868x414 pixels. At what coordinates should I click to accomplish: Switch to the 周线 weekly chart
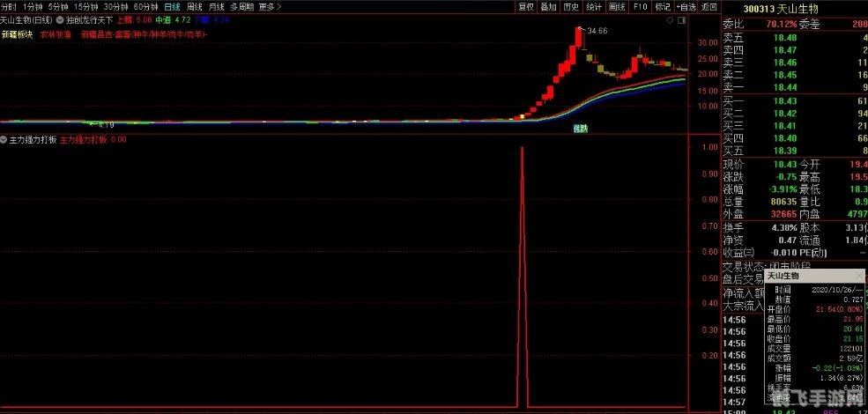tap(195, 6)
